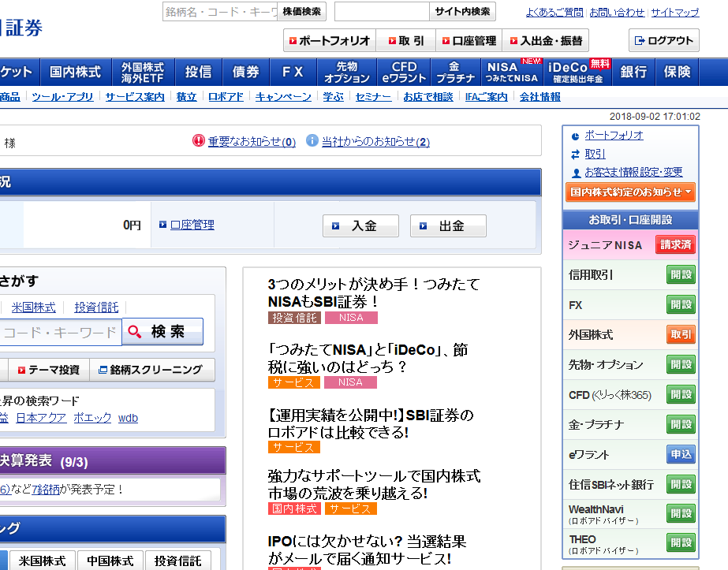728x570 pixels.
Task: Select the 債券 navigation tab
Action: pos(245,72)
